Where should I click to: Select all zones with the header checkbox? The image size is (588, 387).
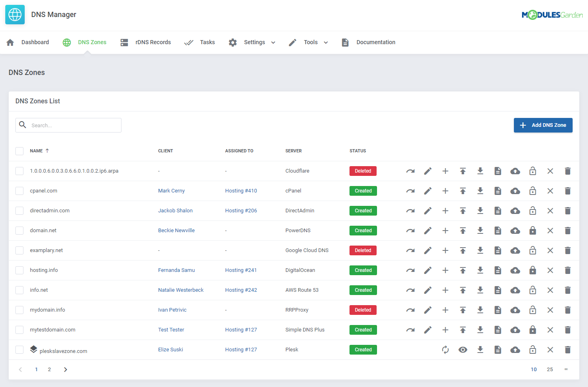[x=19, y=151]
